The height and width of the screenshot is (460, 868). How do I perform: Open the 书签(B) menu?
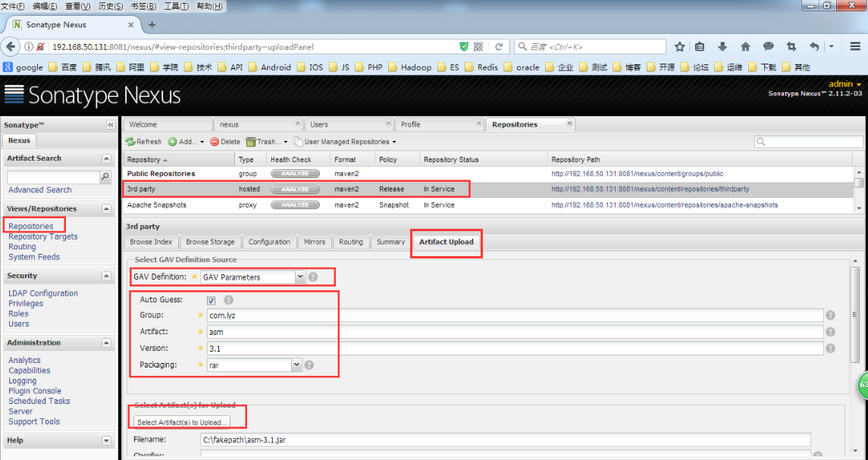pyautogui.click(x=143, y=7)
